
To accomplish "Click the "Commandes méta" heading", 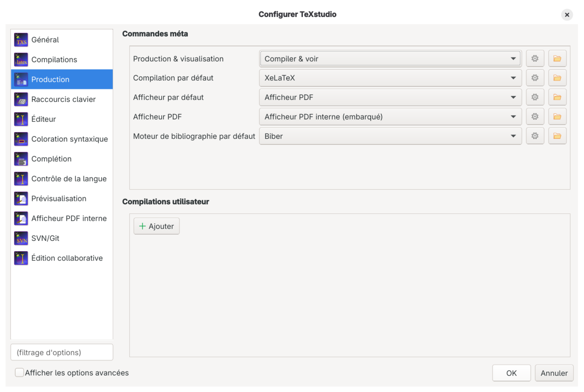I will (155, 34).
